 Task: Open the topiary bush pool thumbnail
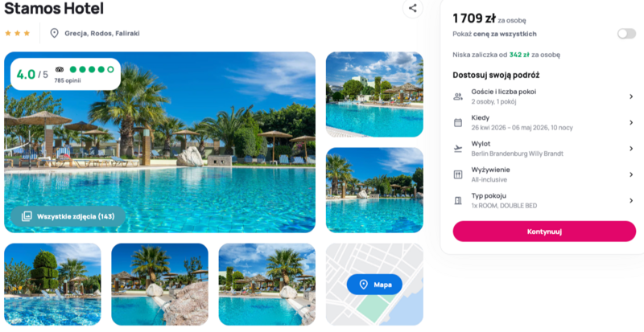[52, 285]
